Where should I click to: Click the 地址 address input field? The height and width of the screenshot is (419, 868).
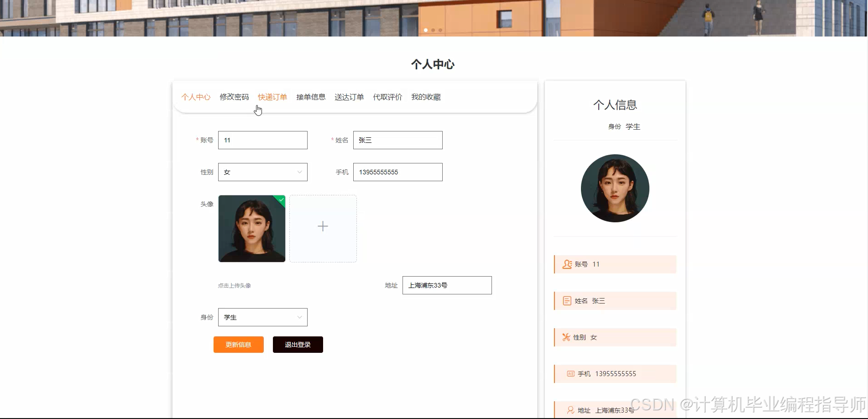pos(447,285)
